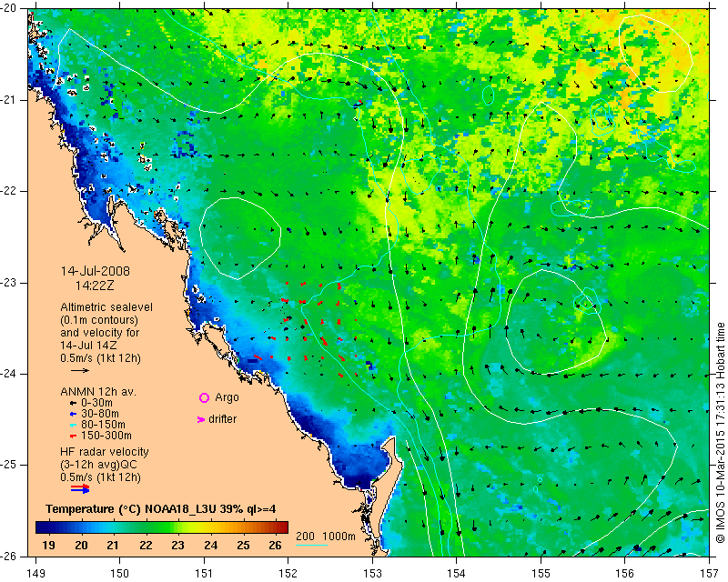Click the latitude axis label -24
The width and height of the screenshot is (728, 582).
point(9,374)
